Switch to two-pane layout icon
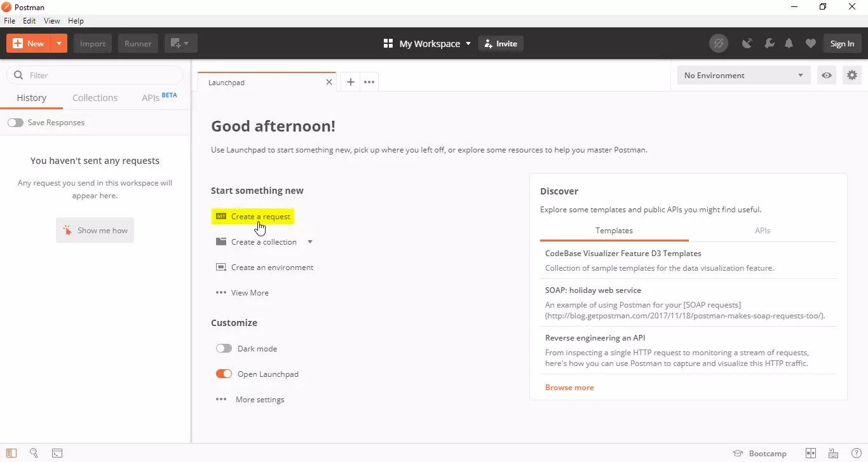The height and width of the screenshot is (462, 868). coord(810,453)
